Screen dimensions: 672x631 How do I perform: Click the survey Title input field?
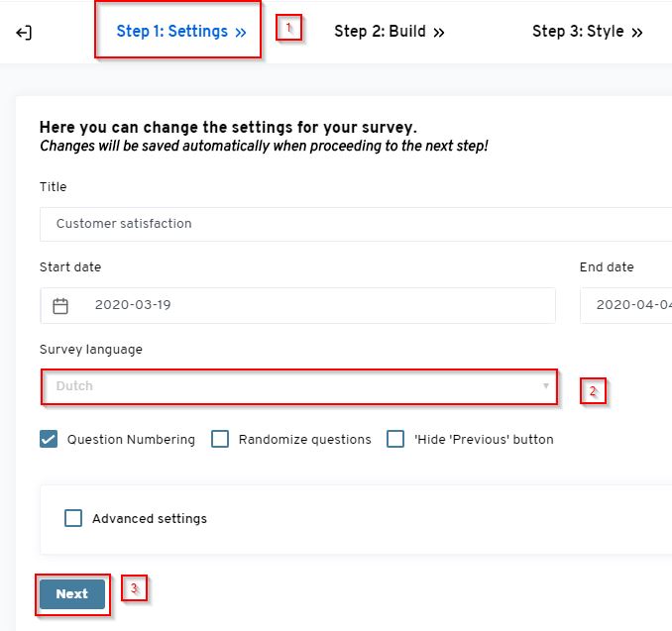tap(356, 224)
